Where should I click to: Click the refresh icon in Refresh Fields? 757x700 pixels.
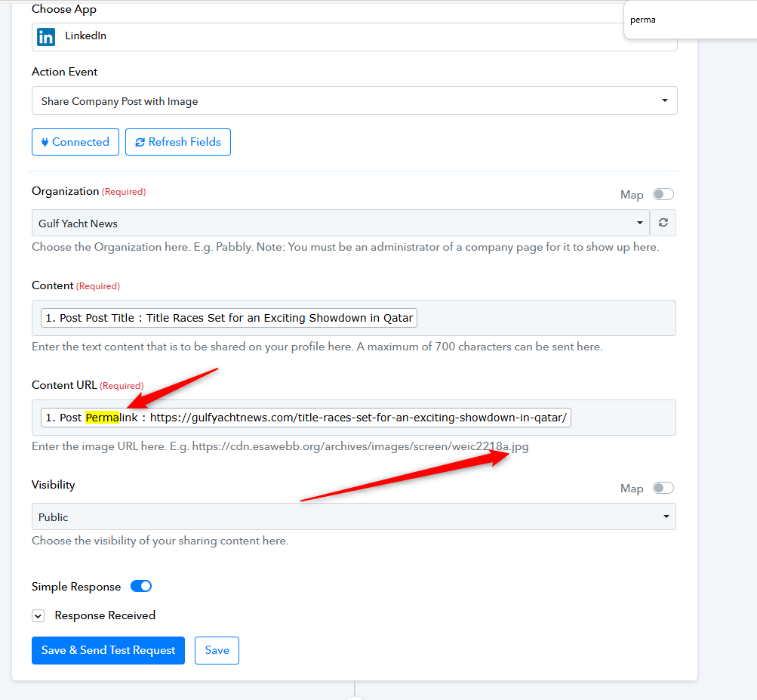point(140,142)
